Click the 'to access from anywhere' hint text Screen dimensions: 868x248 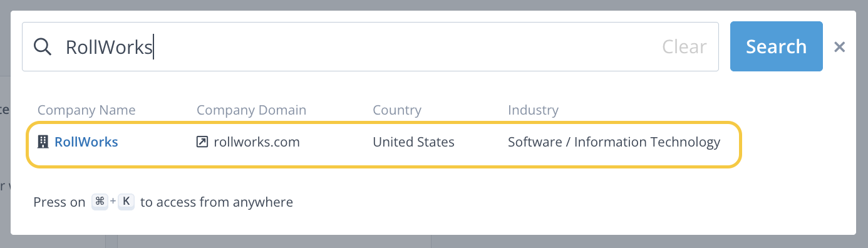pos(217,202)
